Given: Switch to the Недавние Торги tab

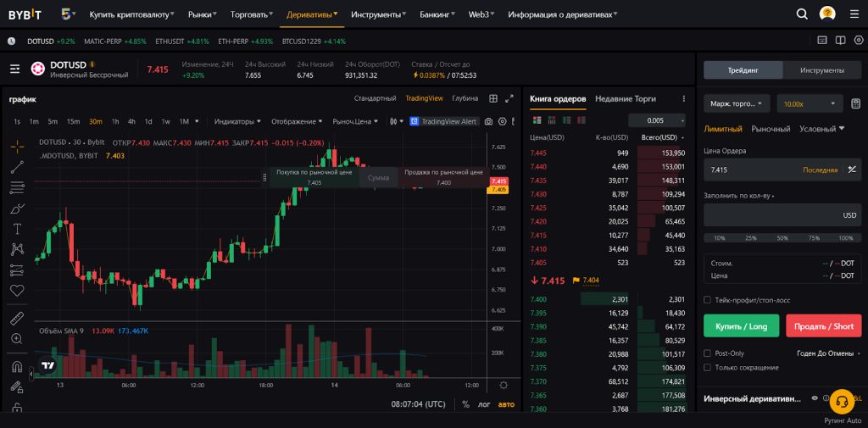Looking at the screenshot, I should tap(626, 98).
